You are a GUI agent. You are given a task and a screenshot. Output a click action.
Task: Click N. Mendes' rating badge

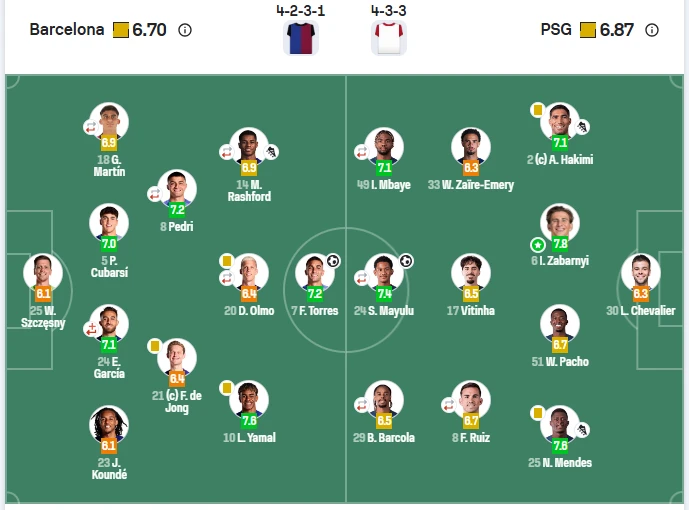560,445
